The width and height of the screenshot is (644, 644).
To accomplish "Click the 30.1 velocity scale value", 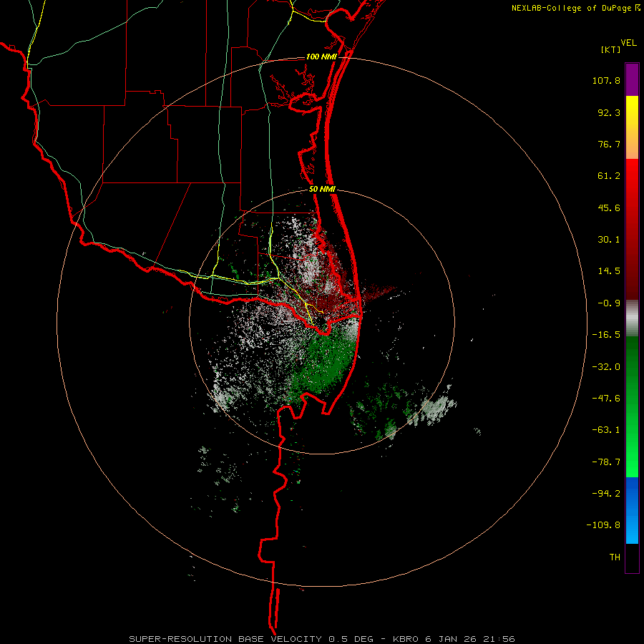I will (609, 240).
